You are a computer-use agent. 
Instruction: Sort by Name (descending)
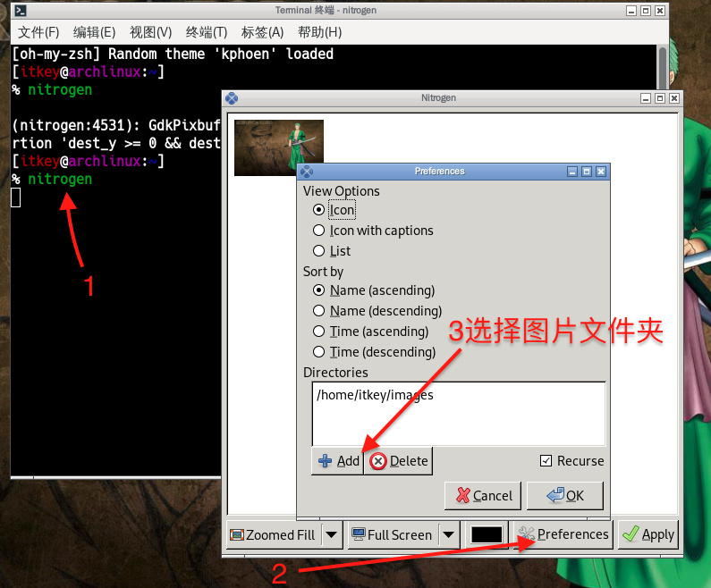point(377,311)
